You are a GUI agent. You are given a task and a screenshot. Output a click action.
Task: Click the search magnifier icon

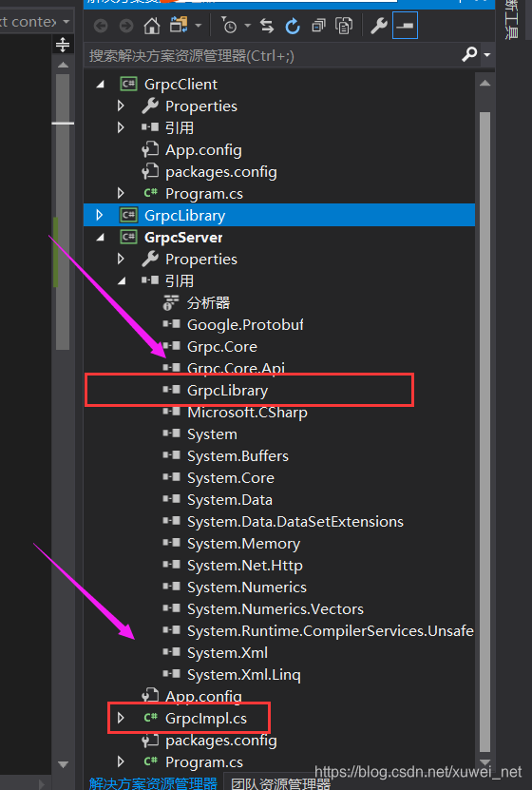pos(469,54)
